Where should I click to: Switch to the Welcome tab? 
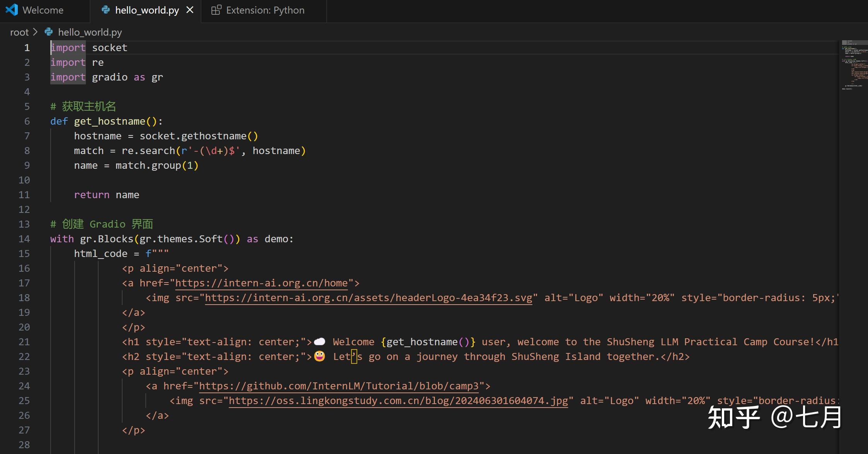coord(43,10)
